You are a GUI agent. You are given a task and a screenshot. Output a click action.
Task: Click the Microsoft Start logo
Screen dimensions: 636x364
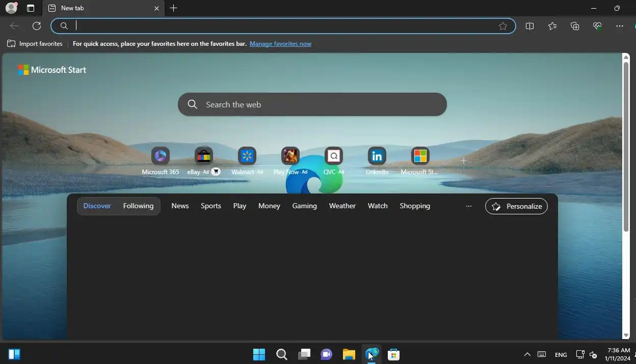(x=52, y=70)
